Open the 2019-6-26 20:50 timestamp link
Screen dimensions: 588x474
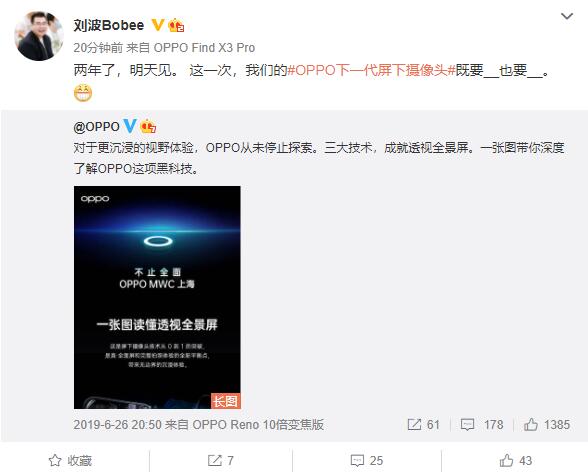pos(117,424)
